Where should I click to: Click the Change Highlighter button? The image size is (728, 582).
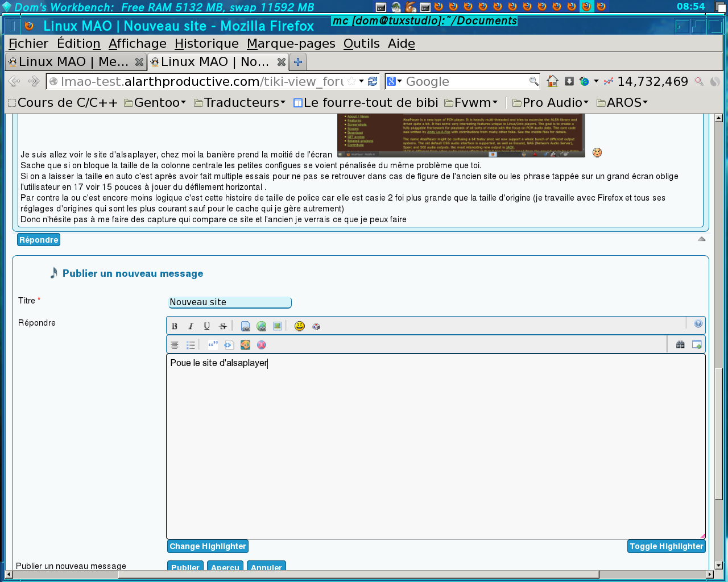208,546
